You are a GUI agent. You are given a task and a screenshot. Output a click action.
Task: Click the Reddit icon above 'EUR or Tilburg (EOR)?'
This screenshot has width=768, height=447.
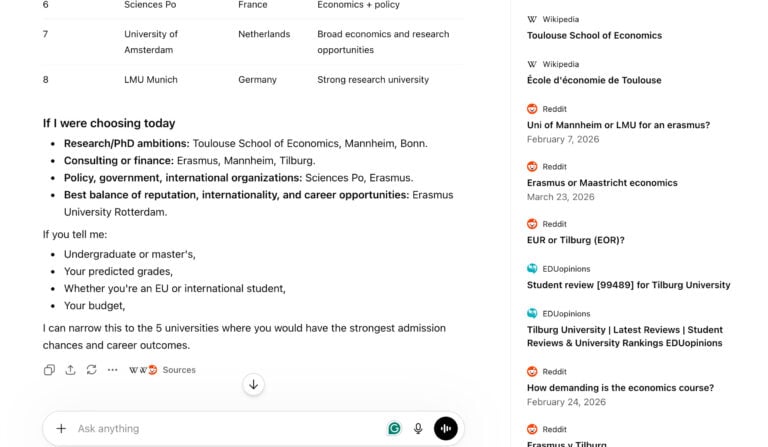(532, 224)
